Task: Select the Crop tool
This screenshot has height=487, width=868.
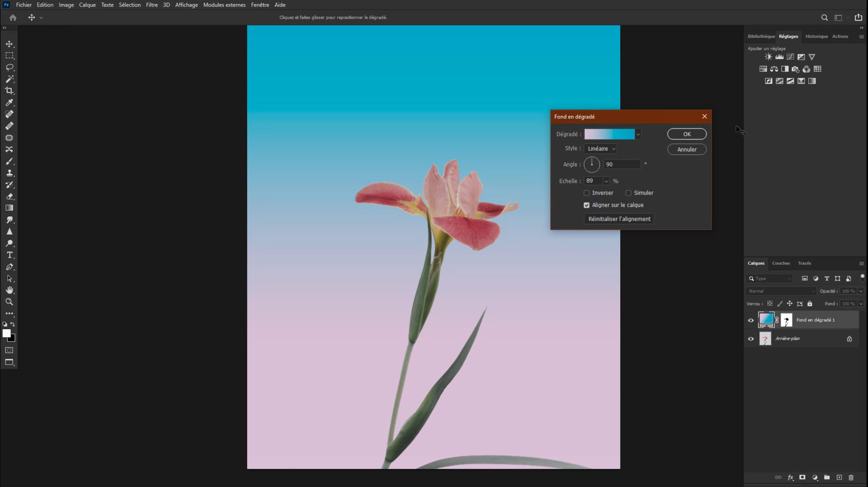Action: click(x=9, y=91)
